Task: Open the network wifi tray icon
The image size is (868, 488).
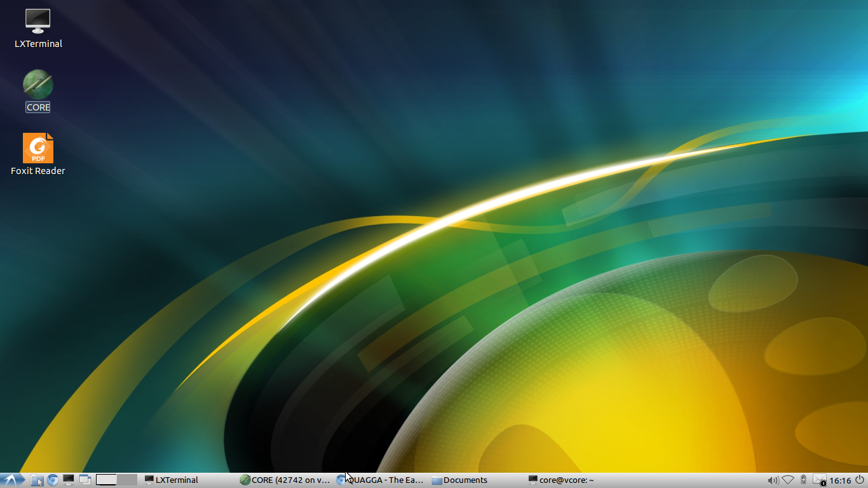Action: [788, 480]
